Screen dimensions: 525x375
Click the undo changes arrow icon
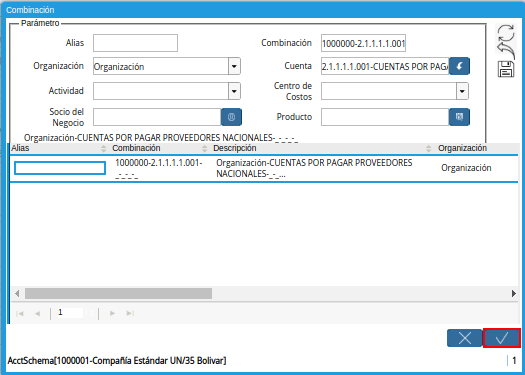point(506,51)
